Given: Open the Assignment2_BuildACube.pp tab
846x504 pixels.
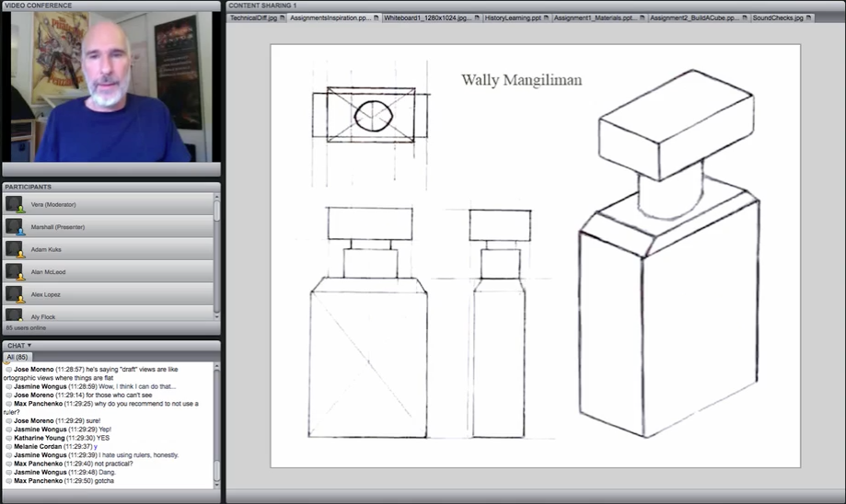Looking at the screenshot, I should (698, 17).
